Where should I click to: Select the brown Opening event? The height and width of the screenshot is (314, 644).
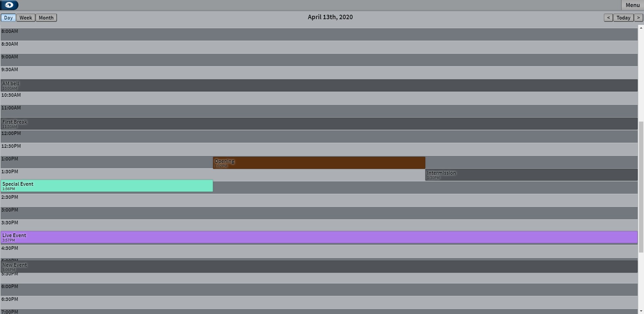pos(319,163)
